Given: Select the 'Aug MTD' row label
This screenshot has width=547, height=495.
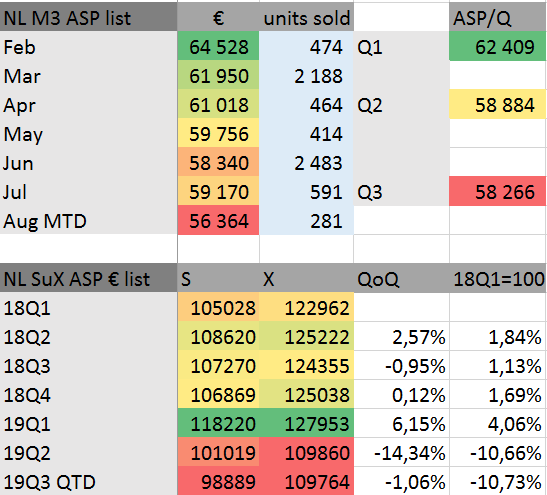Looking at the screenshot, I should (x=89, y=220).
